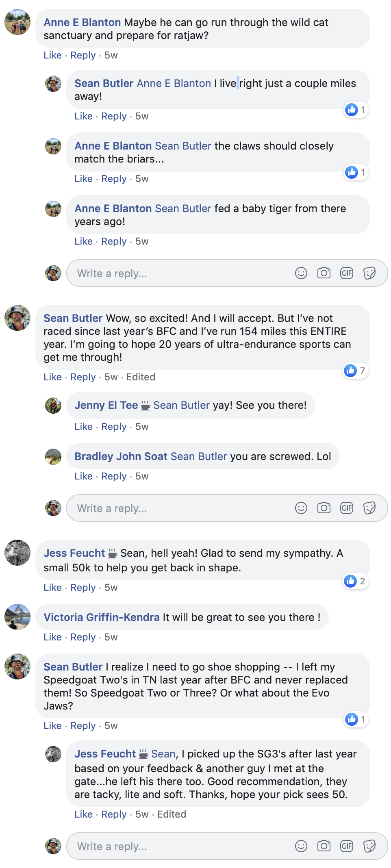
Task: Reply to Victoria Griffin-Kendra's comment
Action: tap(83, 637)
